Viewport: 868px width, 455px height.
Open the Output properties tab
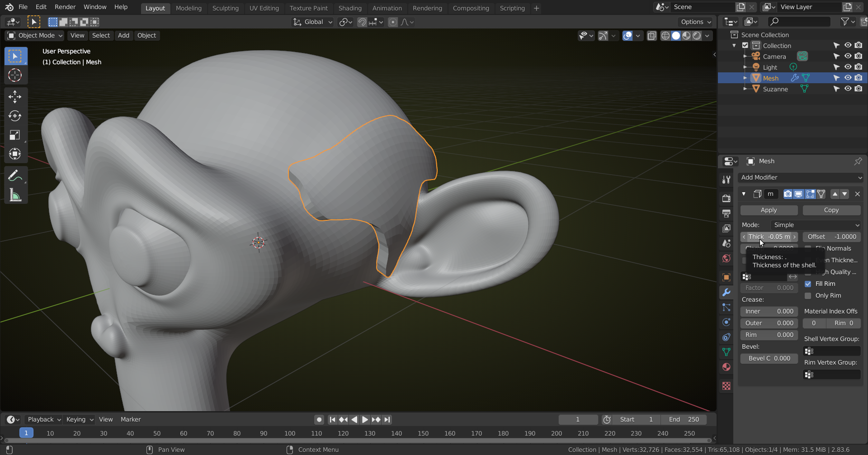coord(726,213)
